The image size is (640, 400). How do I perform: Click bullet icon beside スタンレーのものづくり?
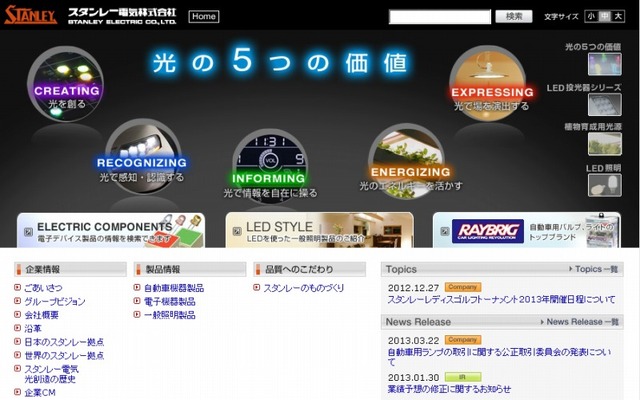[x=257, y=287]
